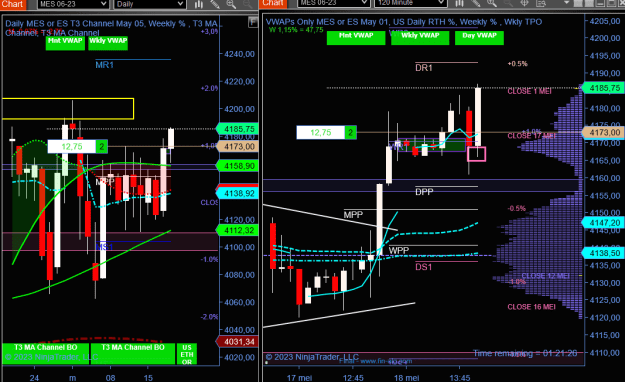Image resolution: width=625 pixels, height=382 pixels.
Task: Toggle Day VWAP on the 120 Minute chart
Action: click(x=479, y=37)
